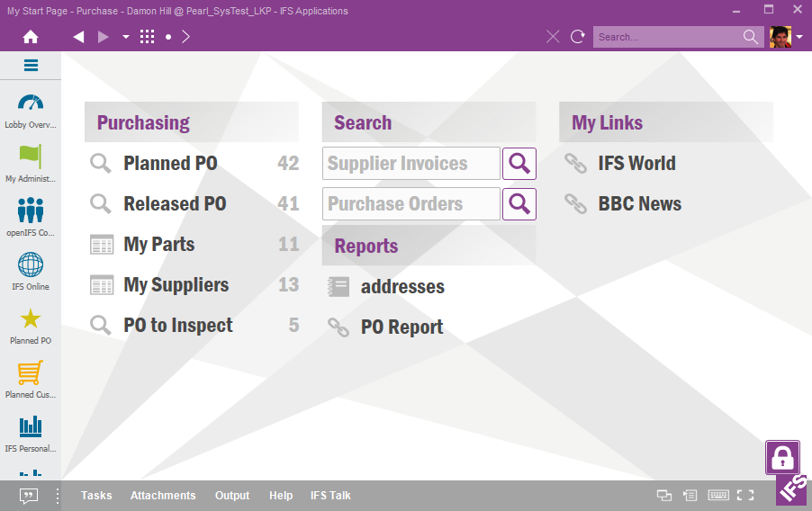
Task: Click search button beside Purchase Orders
Action: pos(519,204)
